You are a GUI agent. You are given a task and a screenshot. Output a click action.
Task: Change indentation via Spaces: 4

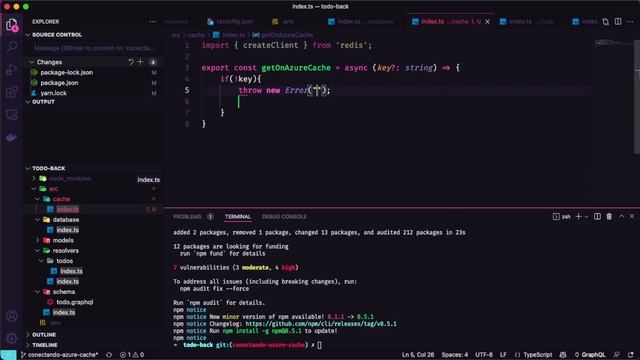(x=455, y=355)
